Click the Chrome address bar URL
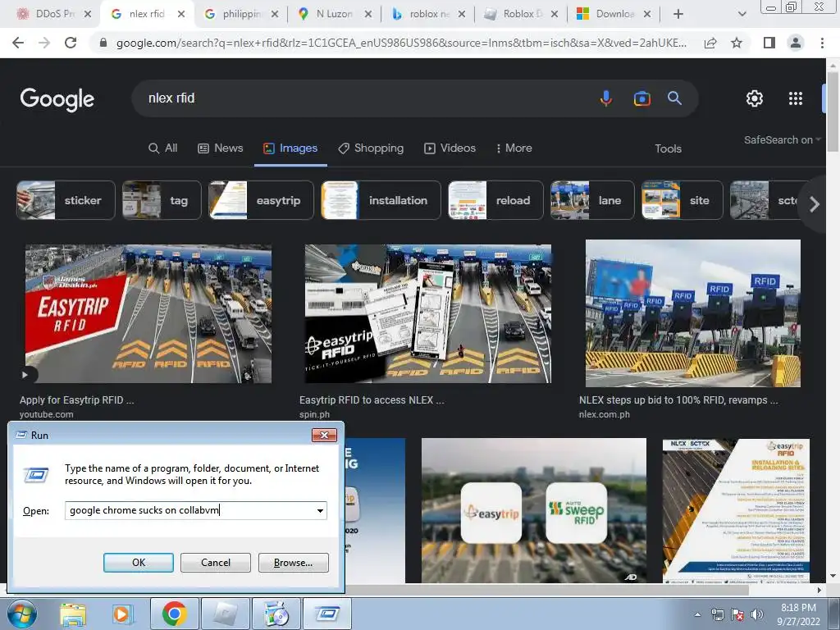This screenshot has width=840, height=630. click(400, 43)
